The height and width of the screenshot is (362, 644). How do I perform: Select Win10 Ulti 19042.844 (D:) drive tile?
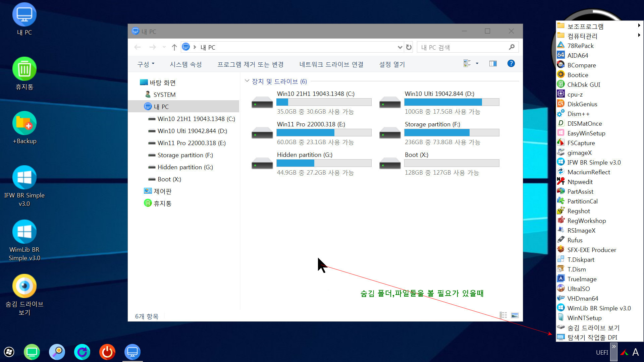439,103
